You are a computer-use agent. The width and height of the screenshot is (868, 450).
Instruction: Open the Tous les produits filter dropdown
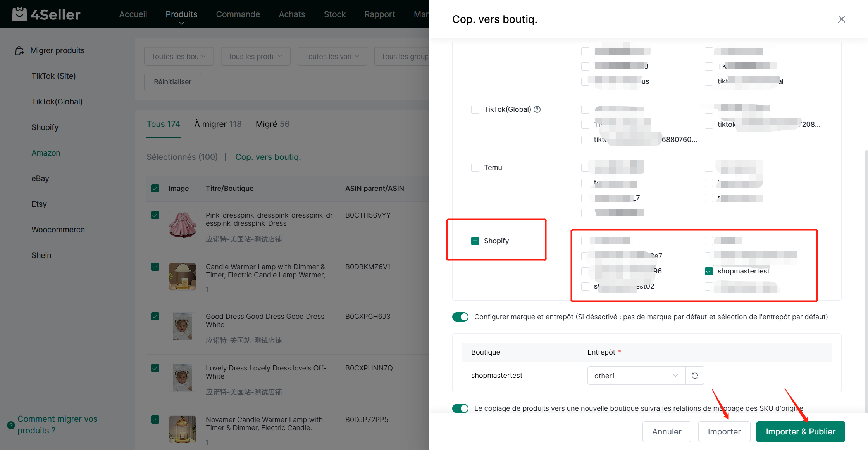point(255,57)
